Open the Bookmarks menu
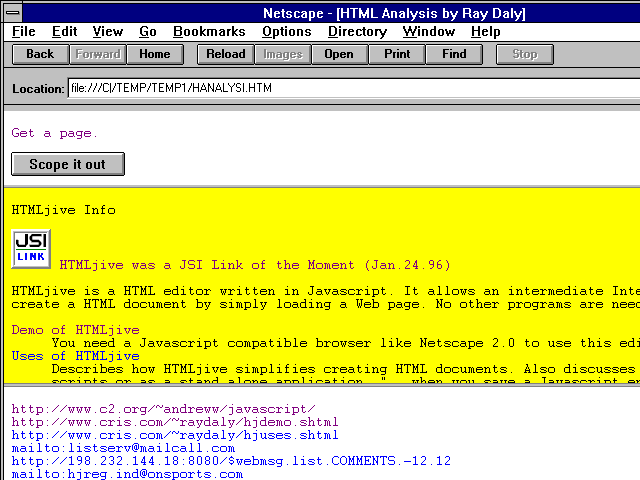 pos(209,32)
